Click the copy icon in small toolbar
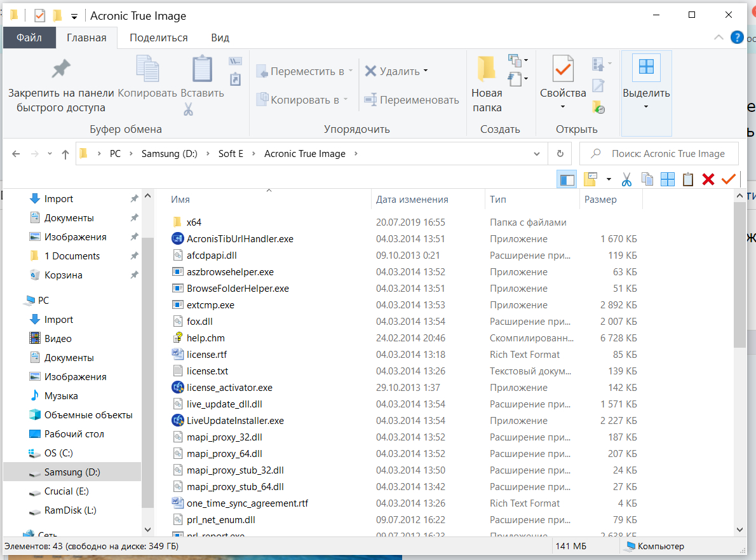 [647, 179]
